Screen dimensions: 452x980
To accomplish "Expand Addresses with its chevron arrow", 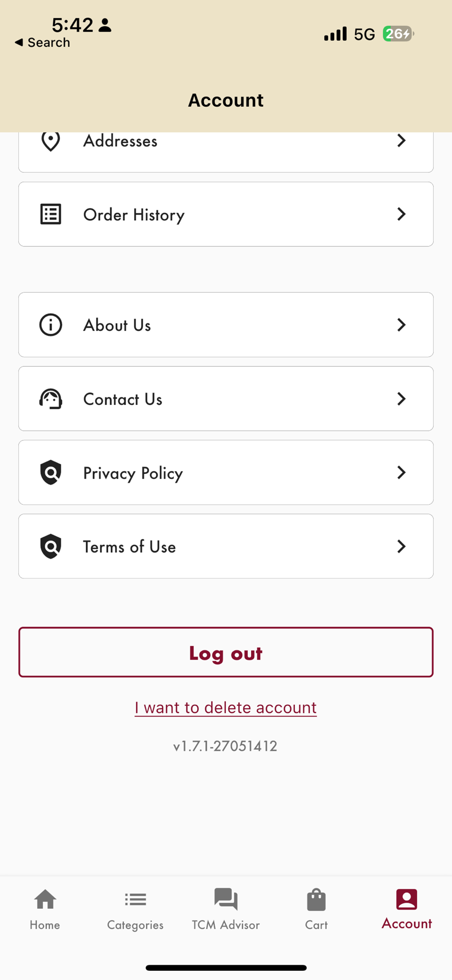I will point(401,141).
